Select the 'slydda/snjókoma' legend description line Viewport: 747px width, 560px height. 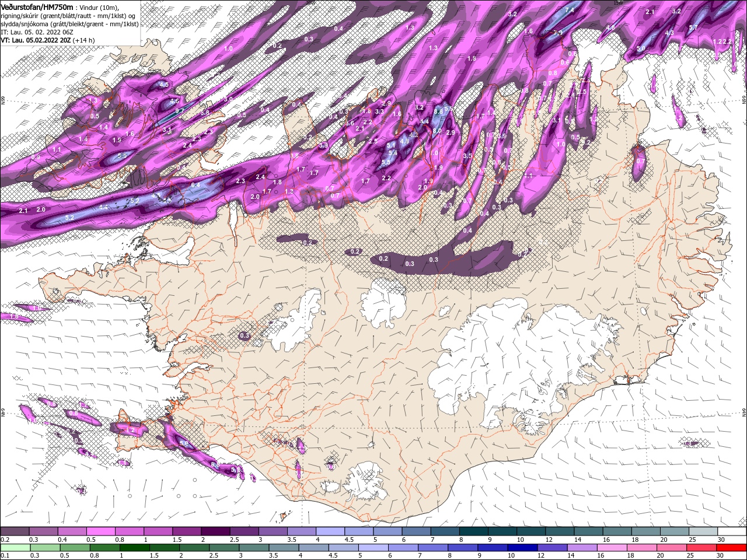[x=70, y=24]
